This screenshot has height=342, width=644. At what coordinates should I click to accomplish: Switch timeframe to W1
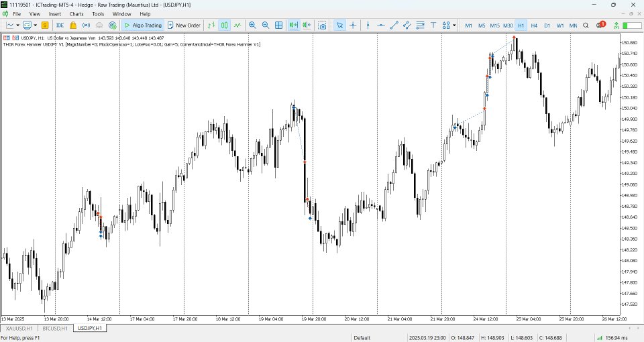click(560, 25)
